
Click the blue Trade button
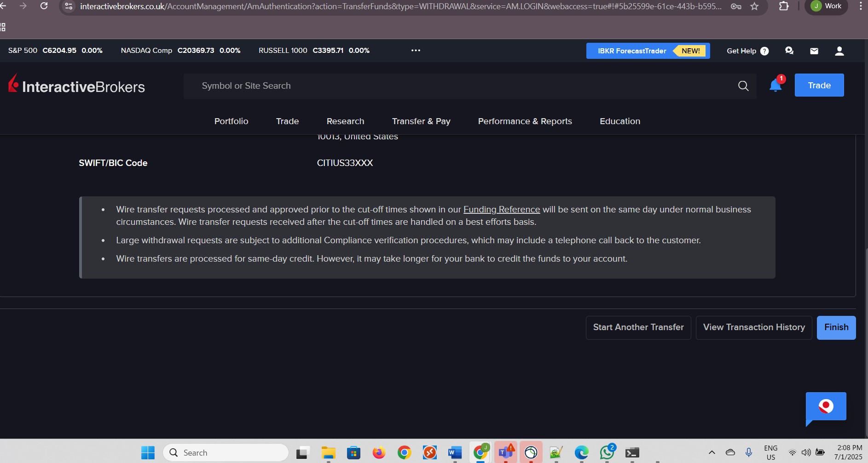819,85
